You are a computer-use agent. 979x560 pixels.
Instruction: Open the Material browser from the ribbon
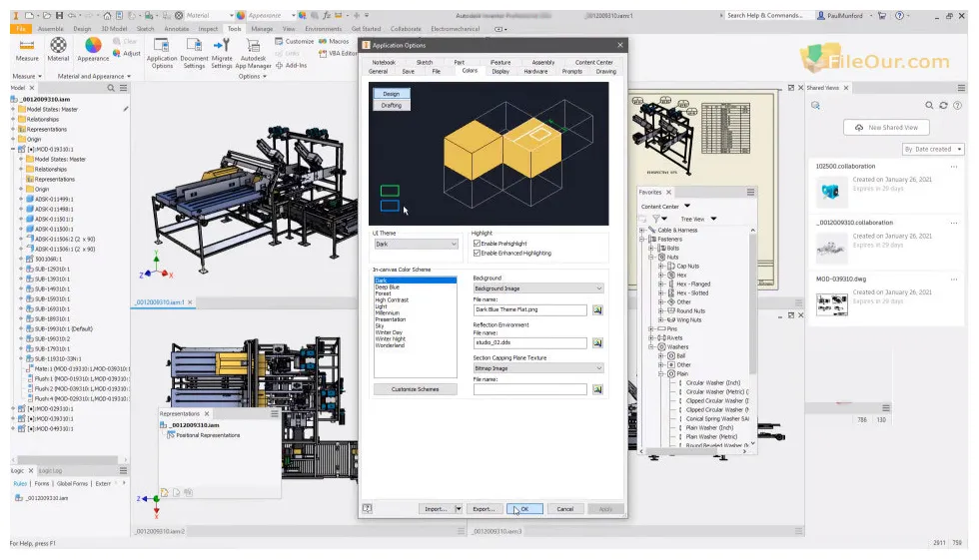click(58, 45)
